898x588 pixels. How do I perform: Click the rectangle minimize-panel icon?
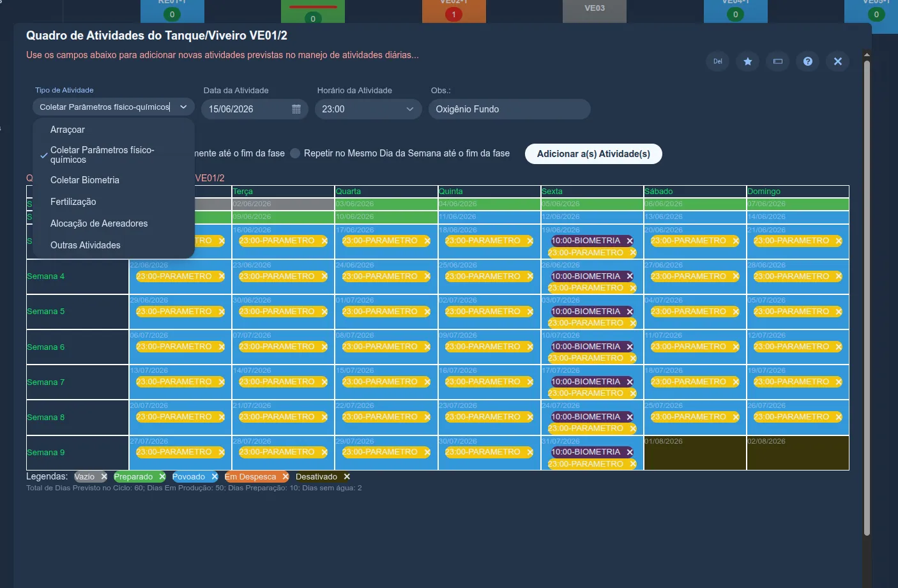pos(778,61)
